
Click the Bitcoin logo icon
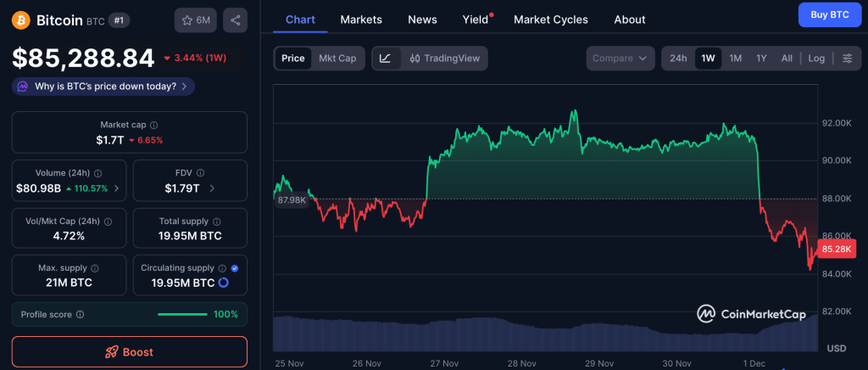[x=21, y=20]
